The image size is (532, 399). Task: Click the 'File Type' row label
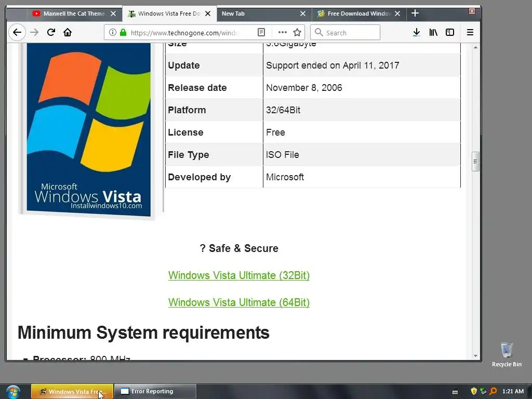(x=188, y=155)
